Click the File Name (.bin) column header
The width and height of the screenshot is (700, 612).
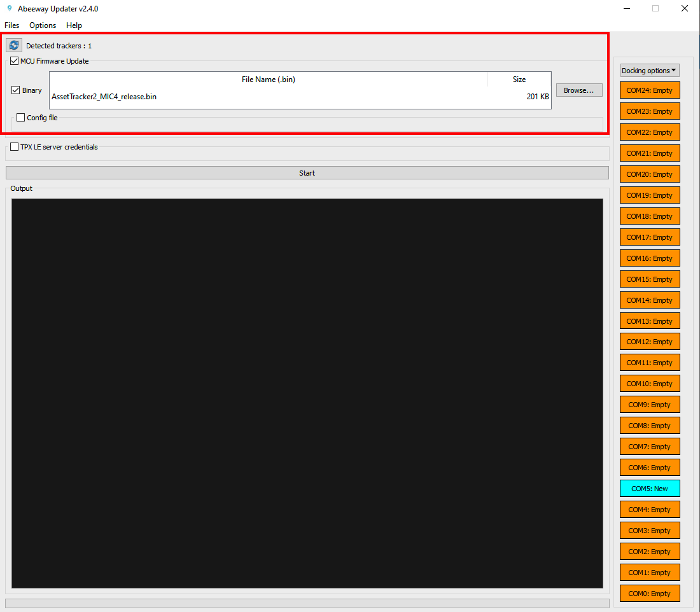[x=269, y=80]
